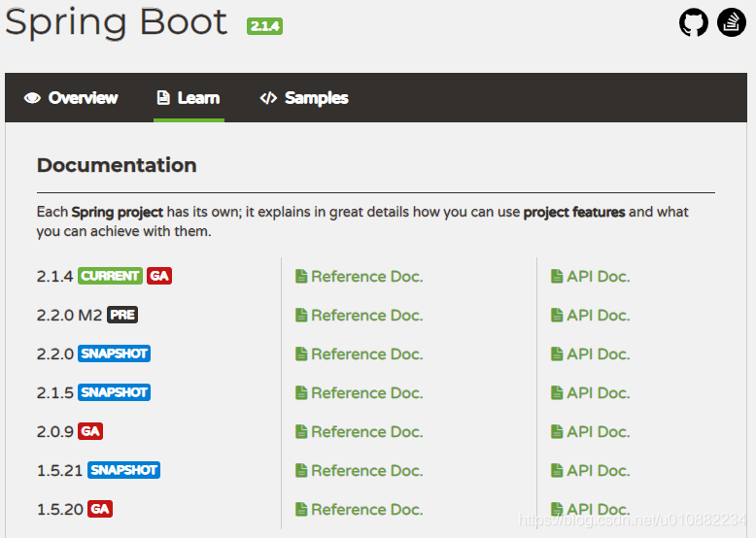Click the file icon for 2.1.4 Reference Doc.

(301, 277)
